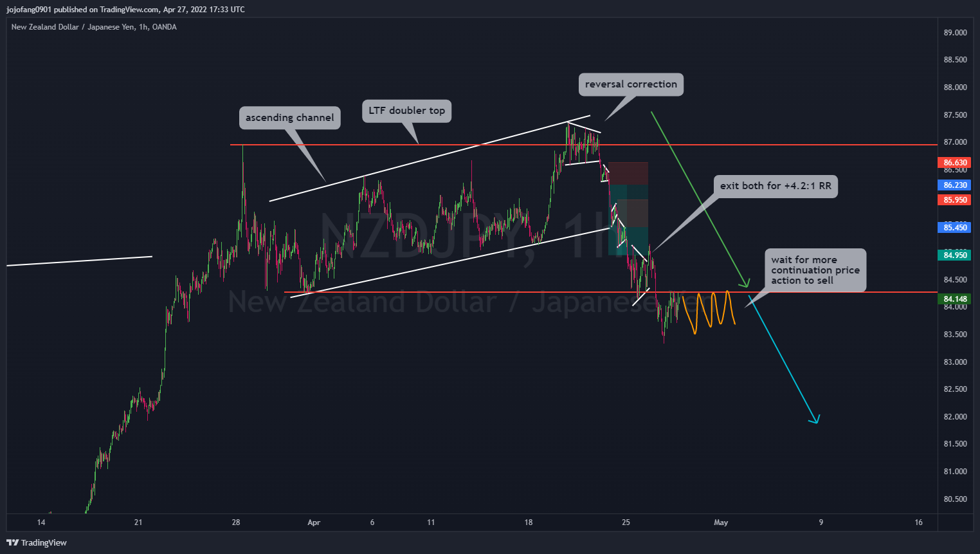Screen dimensions: 980x554
Task: Click the TradingView logo at bottom left
Action: point(37,542)
